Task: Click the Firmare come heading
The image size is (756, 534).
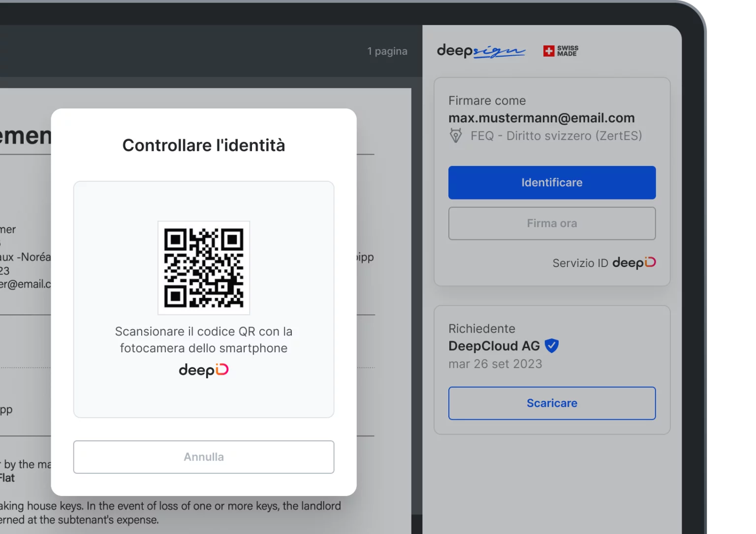Action: (x=487, y=100)
